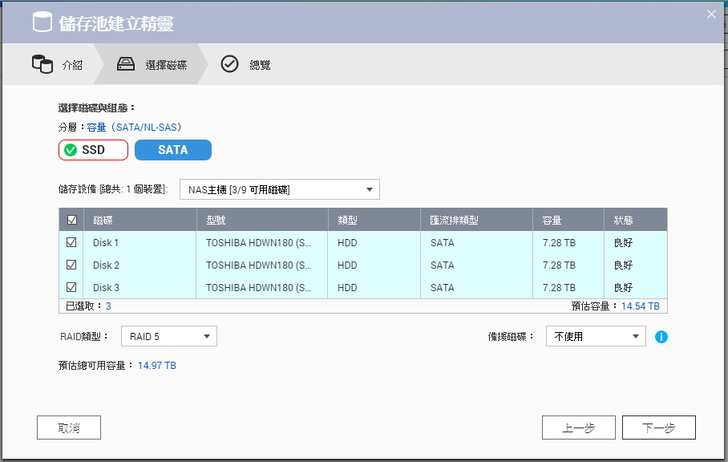Click the 總覽 step checkmark icon
This screenshot has width=728, height=462.
(x=230, y=65)
